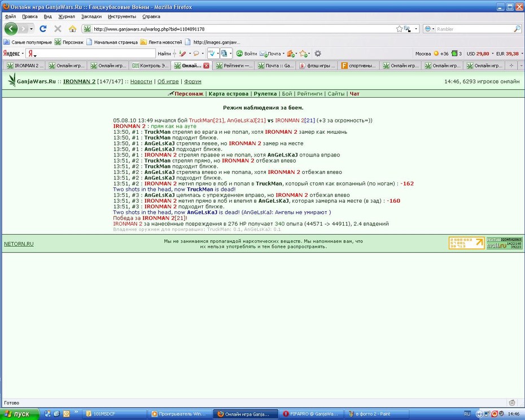
Task: Open the Чат link
Action: tap(355, 94)
